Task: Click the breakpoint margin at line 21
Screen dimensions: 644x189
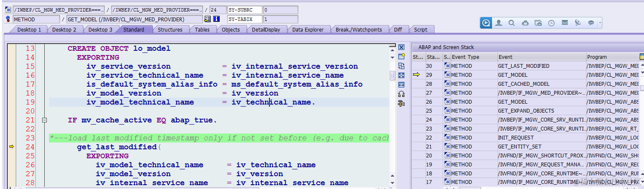Action: pos(11,120)
